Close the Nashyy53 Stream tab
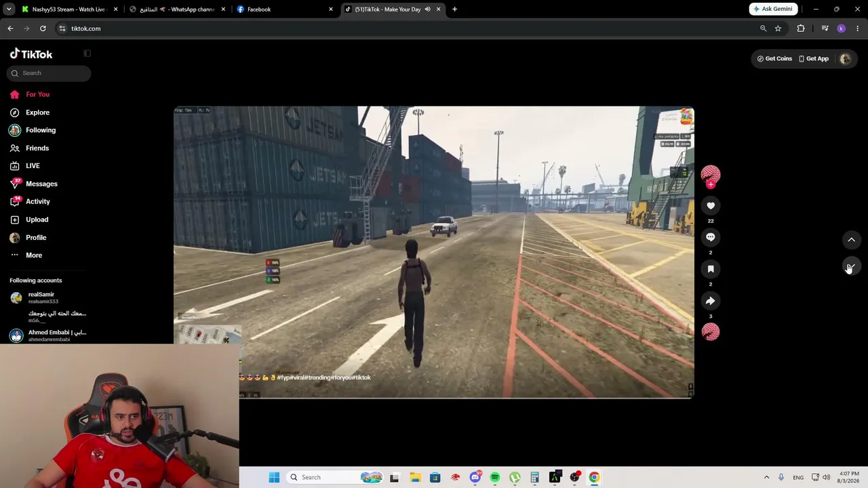 pyautogui.click(x=116, y=9)
